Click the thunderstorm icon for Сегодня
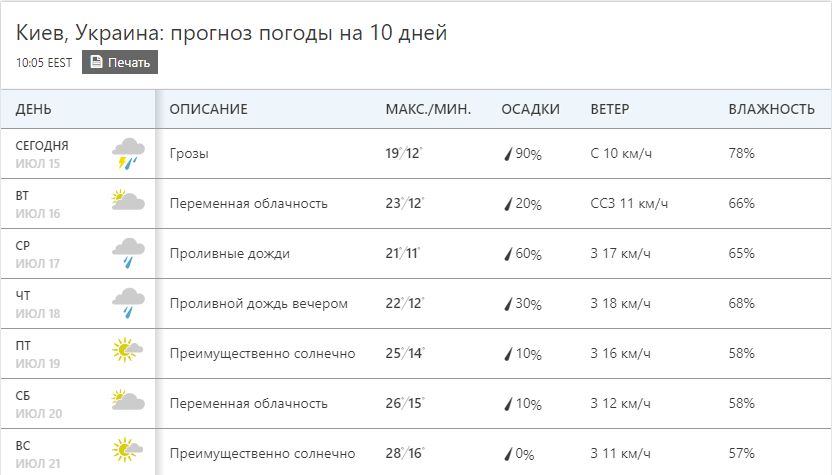 point(128,153)
